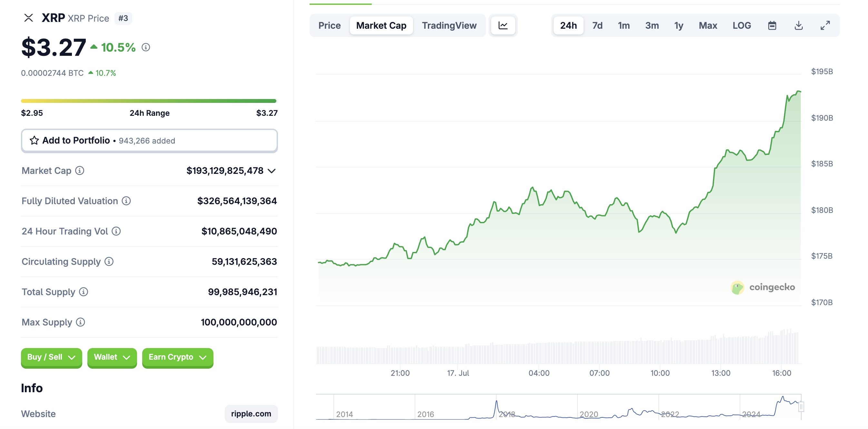Click the Market Cap info icon

tap(80, 171)
